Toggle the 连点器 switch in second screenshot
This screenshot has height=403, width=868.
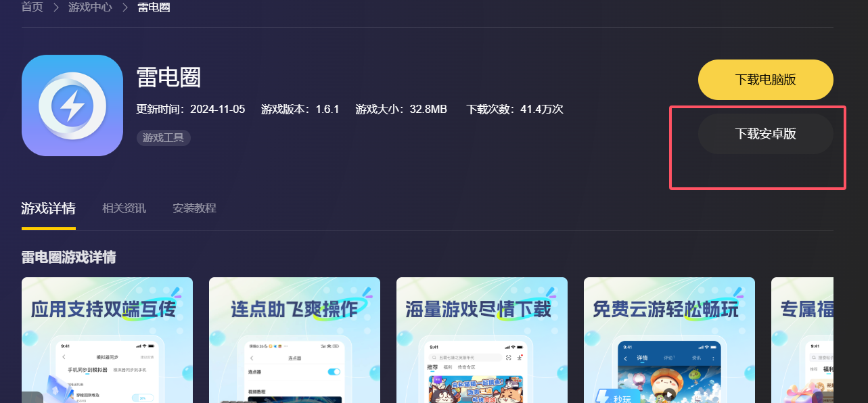point(334,372)
